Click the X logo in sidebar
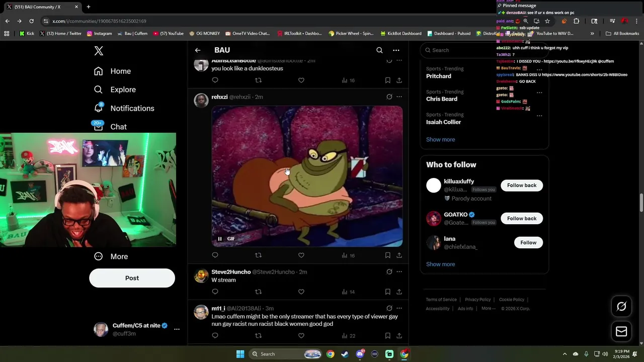 [x=99, y=51]
